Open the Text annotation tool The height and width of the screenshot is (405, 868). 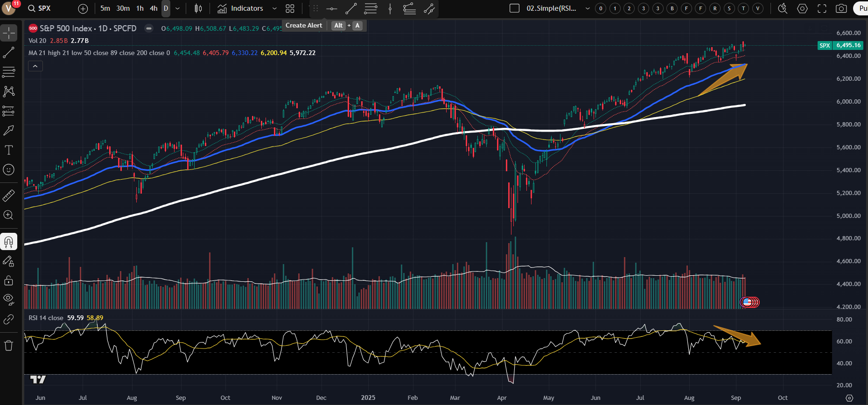tap(9, 150)
